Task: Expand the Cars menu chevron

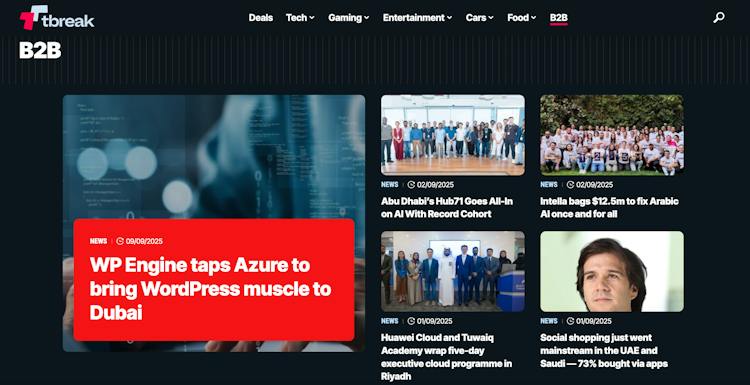Action: point(491,18)
